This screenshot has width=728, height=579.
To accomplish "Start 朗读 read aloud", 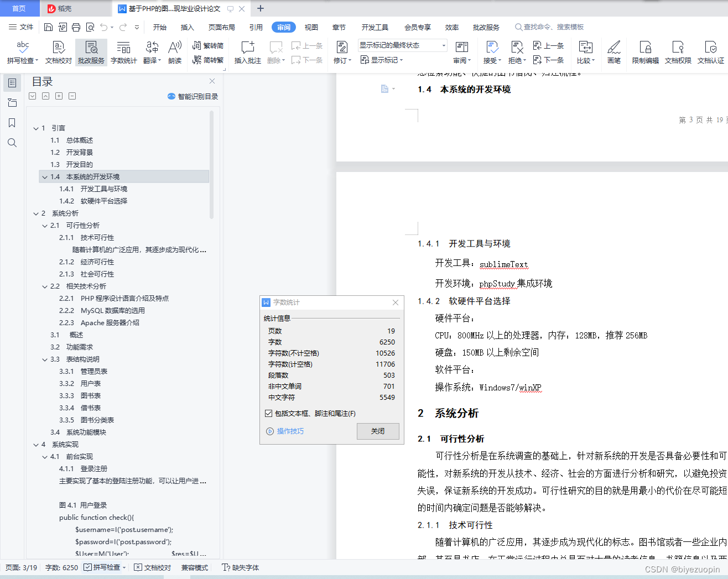I will tap(175, 53).
